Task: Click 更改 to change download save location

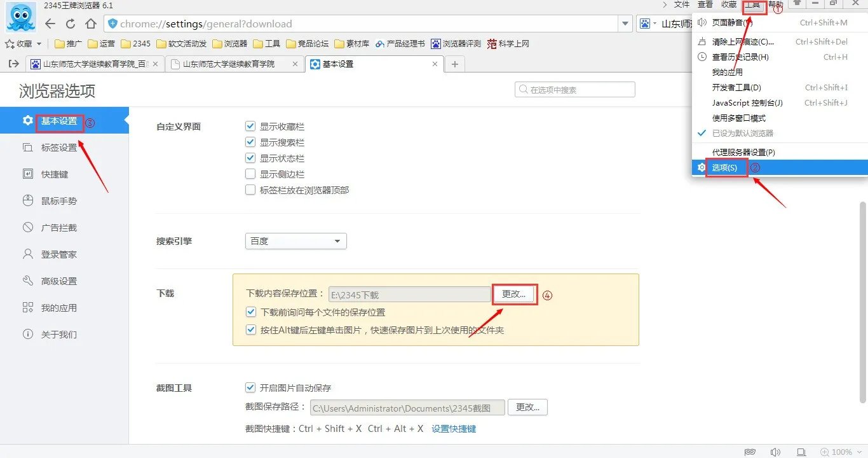Action: pyautogui.click(x=515, y=295)
